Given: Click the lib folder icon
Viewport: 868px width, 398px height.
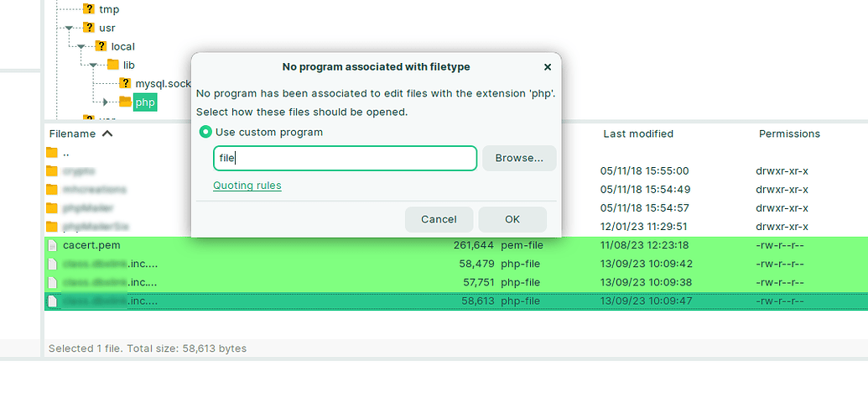Looking at the screenshot, I should pos(112,65).
